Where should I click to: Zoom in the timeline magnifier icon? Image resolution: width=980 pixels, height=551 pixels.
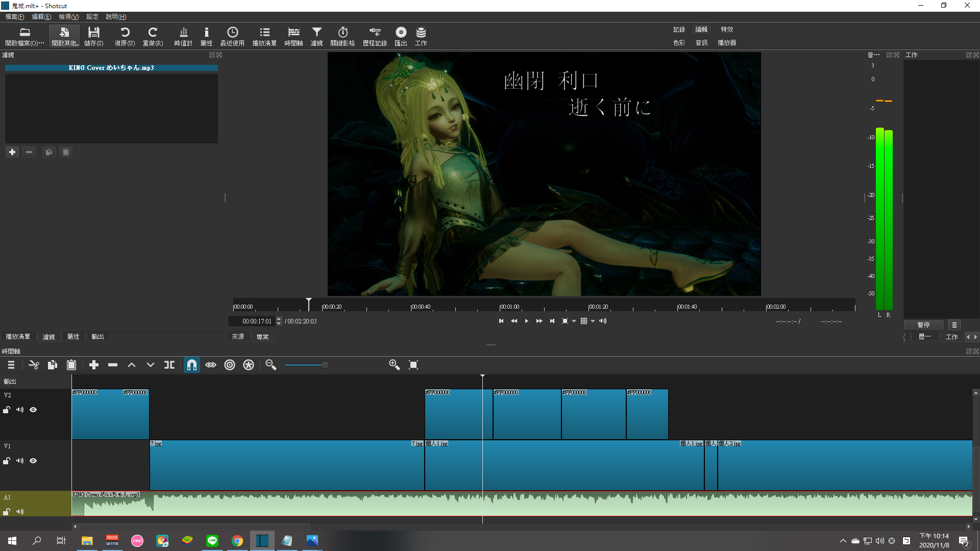click(394, 365)
